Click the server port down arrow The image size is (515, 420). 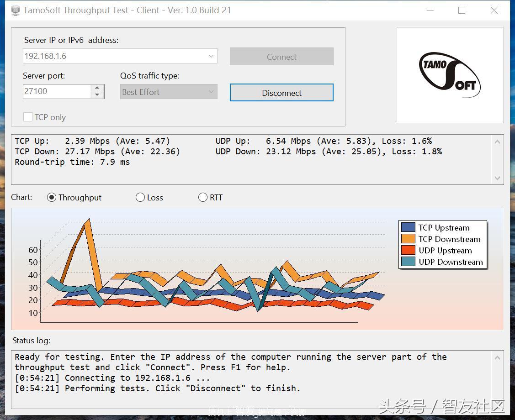coord(96,95)
